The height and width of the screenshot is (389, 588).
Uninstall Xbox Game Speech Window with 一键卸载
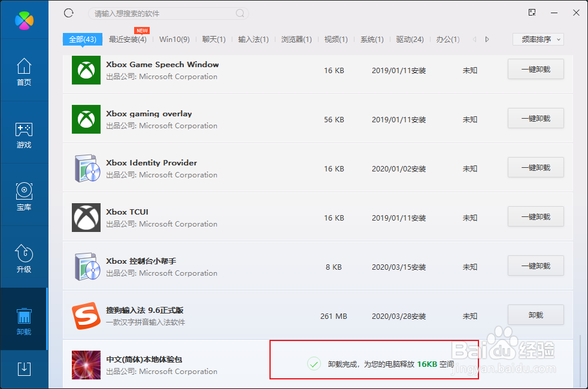(535, 69)
